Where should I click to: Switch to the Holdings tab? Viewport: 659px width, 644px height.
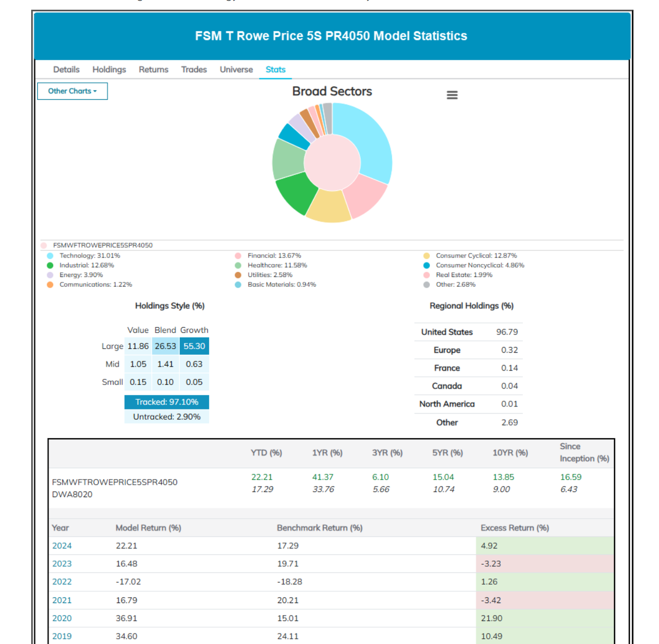point(109,70)
